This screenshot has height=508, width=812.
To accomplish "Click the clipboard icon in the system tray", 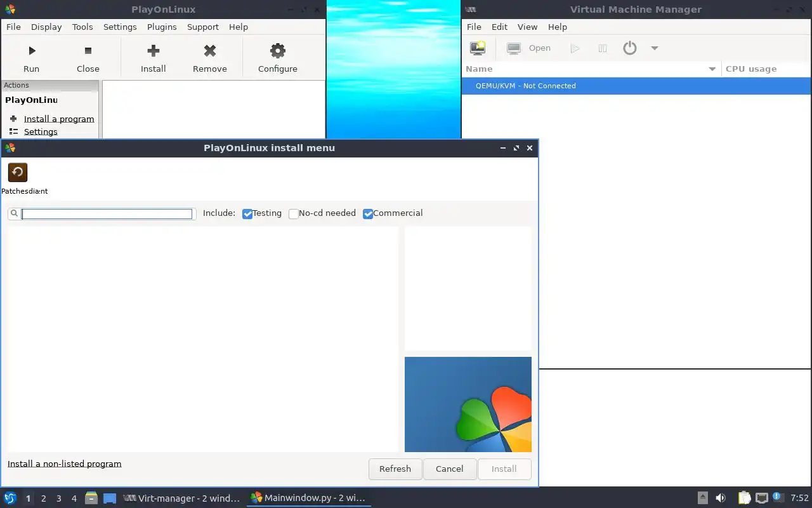I will point(744,498).
